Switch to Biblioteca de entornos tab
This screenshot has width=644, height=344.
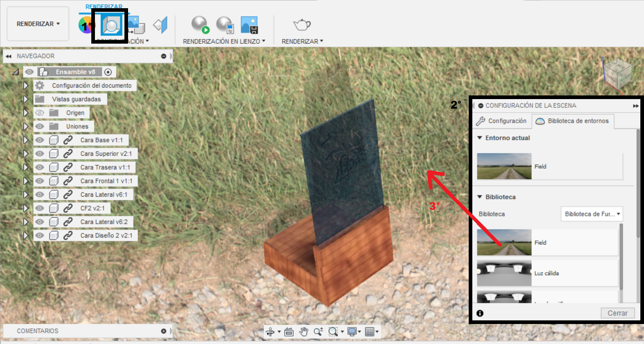click(x=573, y=121)
